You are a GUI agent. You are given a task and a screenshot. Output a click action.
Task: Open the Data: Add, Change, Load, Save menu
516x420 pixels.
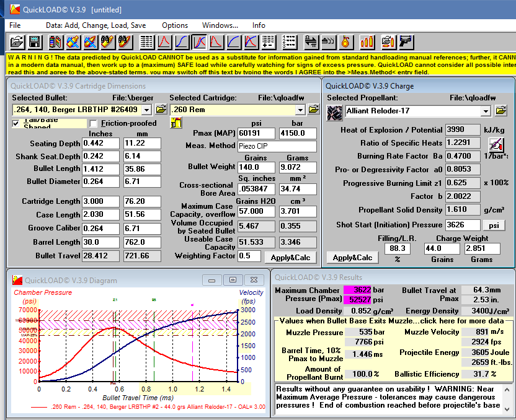96,25
